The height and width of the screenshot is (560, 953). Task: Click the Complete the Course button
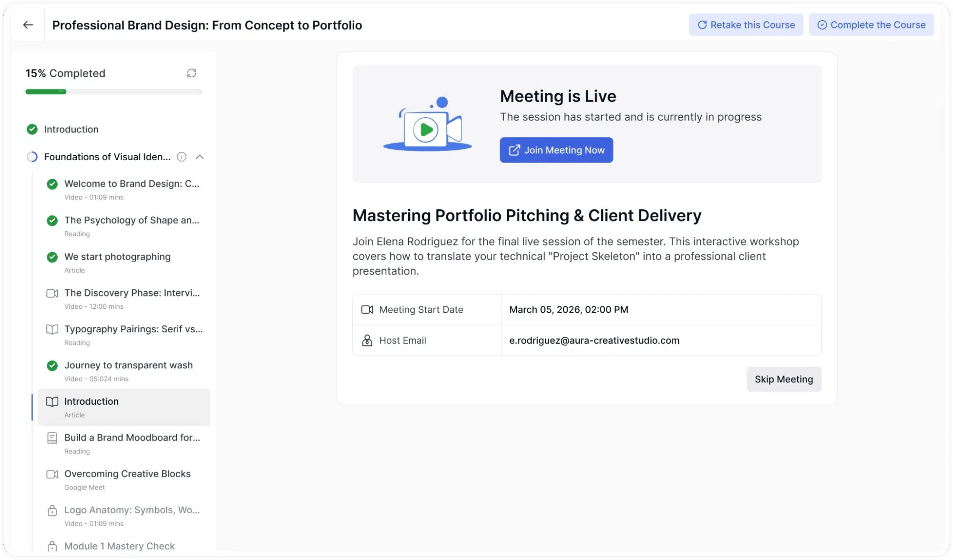(x=871, y=25)
